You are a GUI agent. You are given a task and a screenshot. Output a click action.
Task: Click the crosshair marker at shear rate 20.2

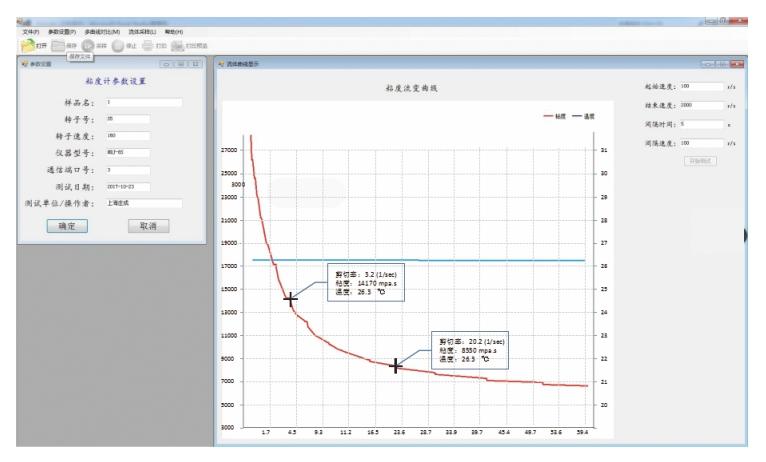396,366
